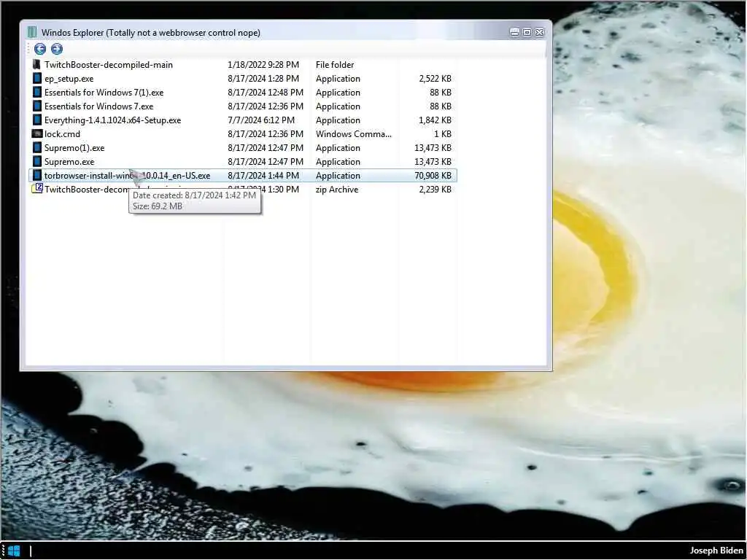Click the date 8/17/2024 12:48 PM
This screenshot has height=560, width=747.
[266, 93]
